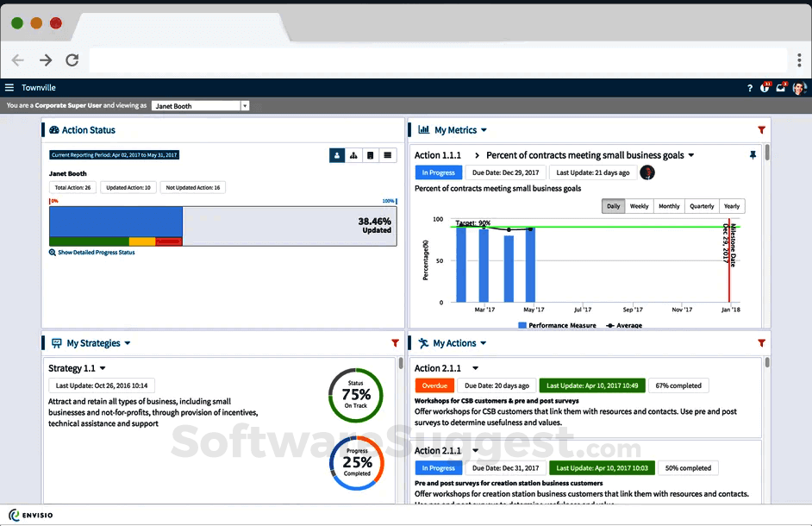Switch Action Status to list view
The image size is (812, 526).
pyautogui.click(x=386, y=155)
